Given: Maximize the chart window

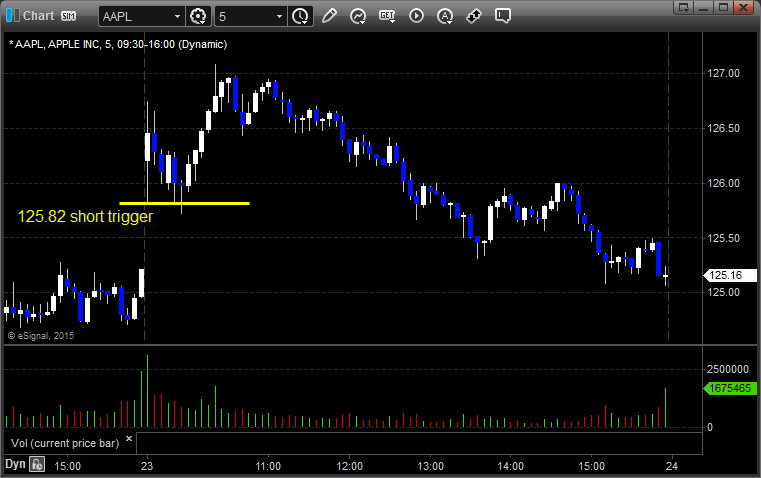Looking at the screenshot, I should coord(723,7).
